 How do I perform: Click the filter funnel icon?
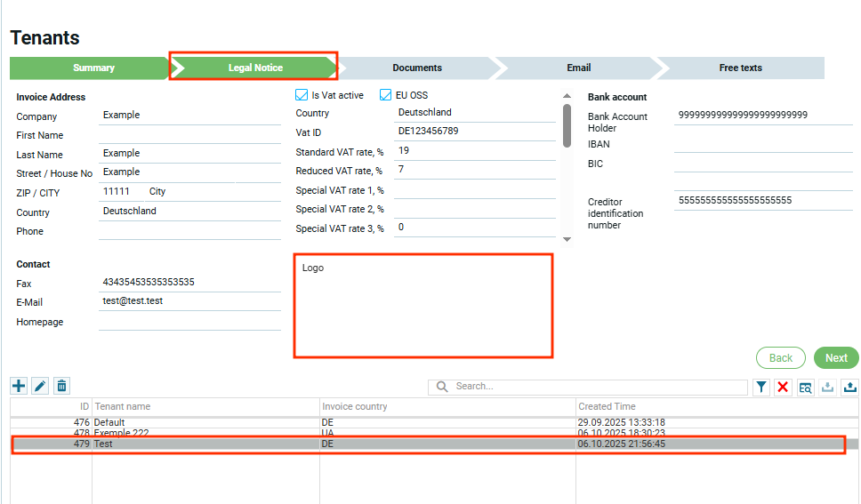point(762,387)
